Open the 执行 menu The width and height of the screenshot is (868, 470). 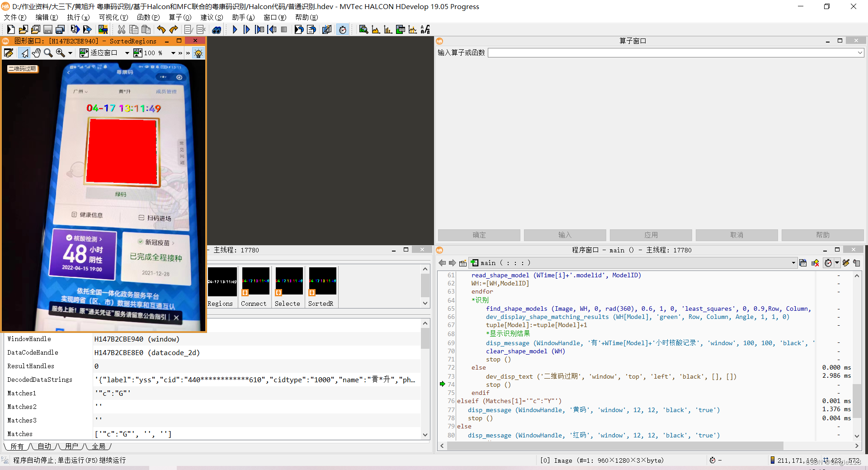[78, 17]
